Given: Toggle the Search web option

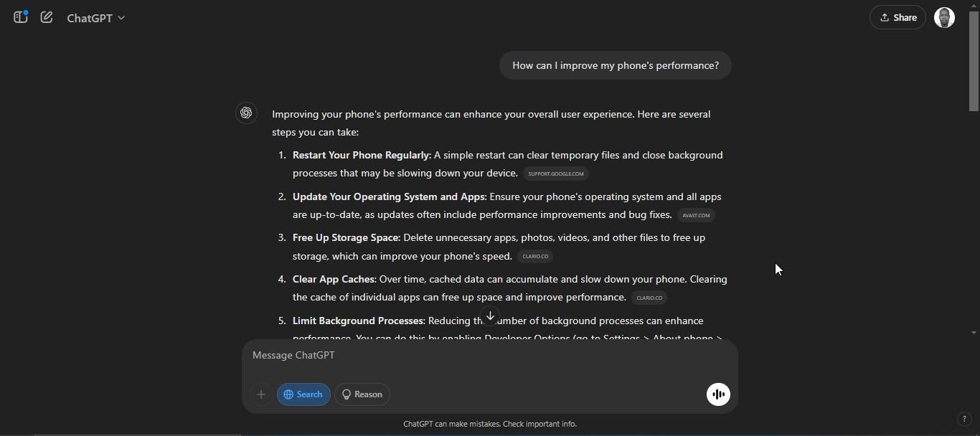Looking at the screenshot, I should pyautogui.click(x=303, y=394).
